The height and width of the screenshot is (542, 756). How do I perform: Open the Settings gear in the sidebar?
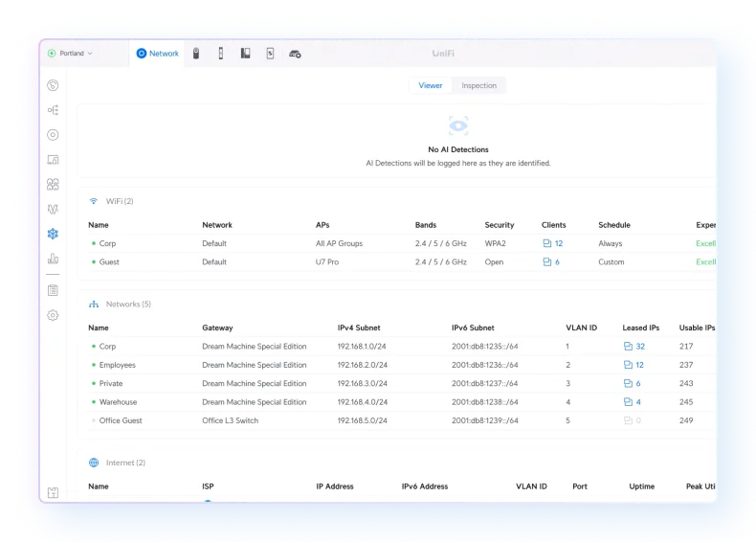tap(53, 315)
